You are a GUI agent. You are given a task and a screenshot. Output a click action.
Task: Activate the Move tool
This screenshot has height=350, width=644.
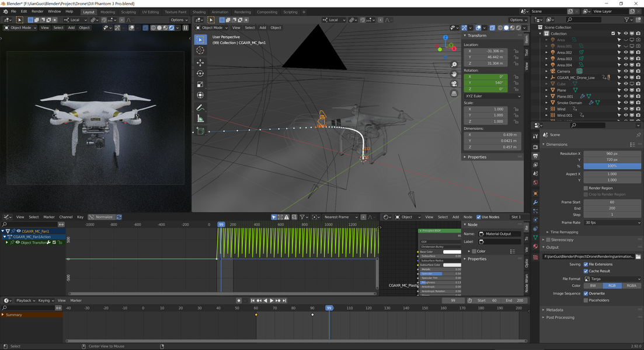tap(200, 63)
